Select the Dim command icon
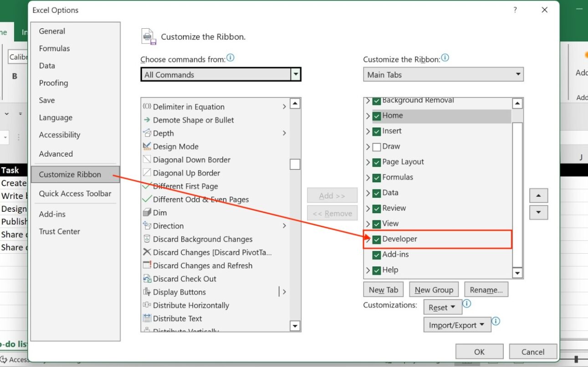588x367 pixels. coord(147,212)
